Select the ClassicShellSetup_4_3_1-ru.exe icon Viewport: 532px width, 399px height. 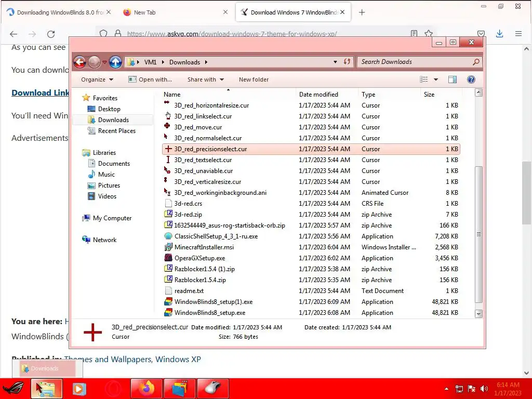coord(168,236)
